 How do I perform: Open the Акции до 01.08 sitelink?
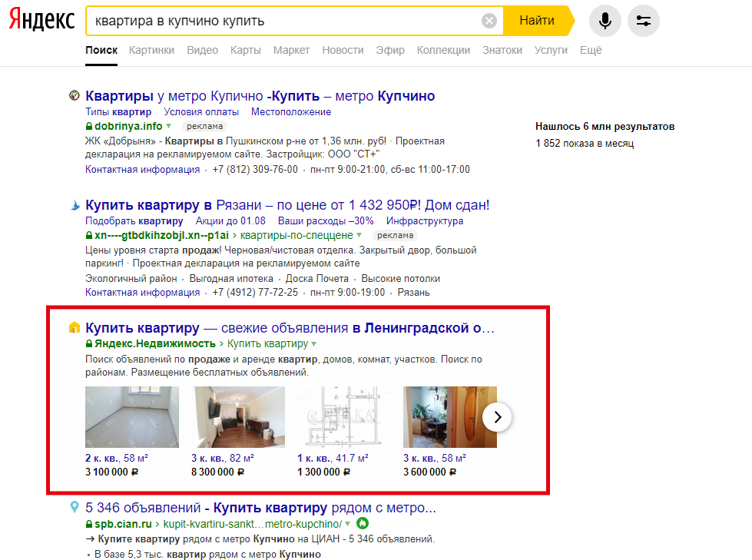(230, 220)
